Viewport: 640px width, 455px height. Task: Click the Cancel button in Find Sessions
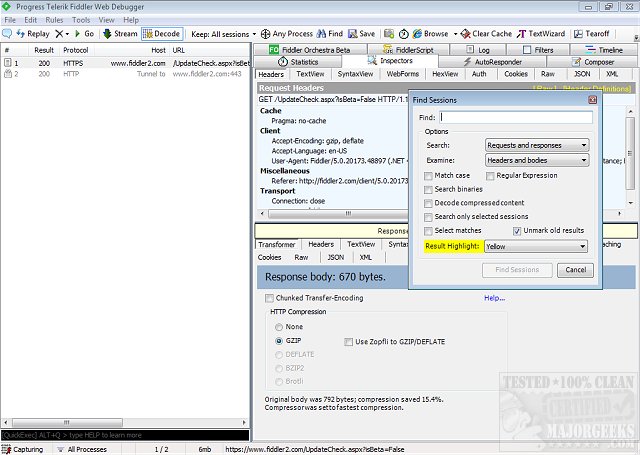coord(576,270)
